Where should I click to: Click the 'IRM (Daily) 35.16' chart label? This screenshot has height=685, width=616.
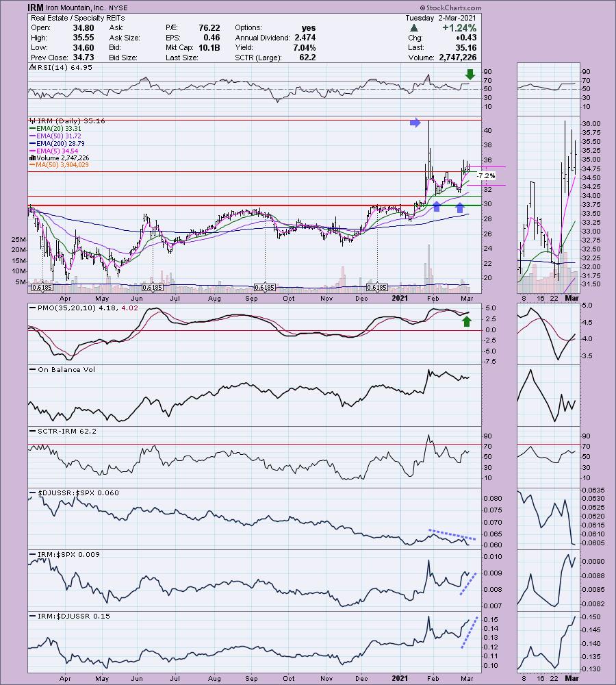(71, 121)
